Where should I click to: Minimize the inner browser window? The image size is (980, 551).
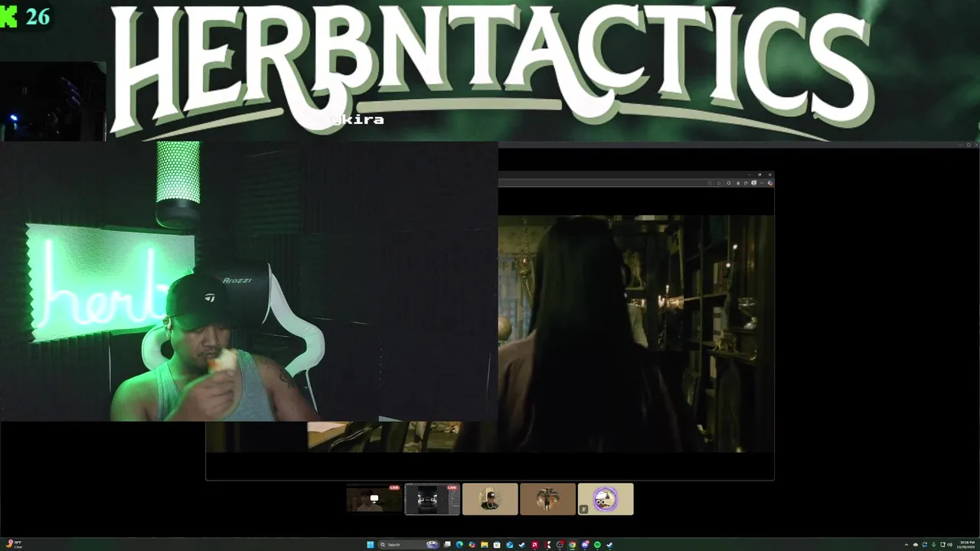750,174
